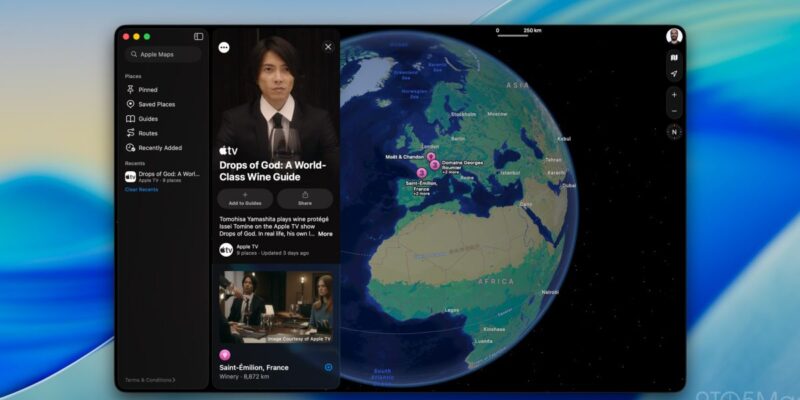The height and width of the screenshot is (400, 800).
Task: Open Terms & Conditions link
Action: 149,380
